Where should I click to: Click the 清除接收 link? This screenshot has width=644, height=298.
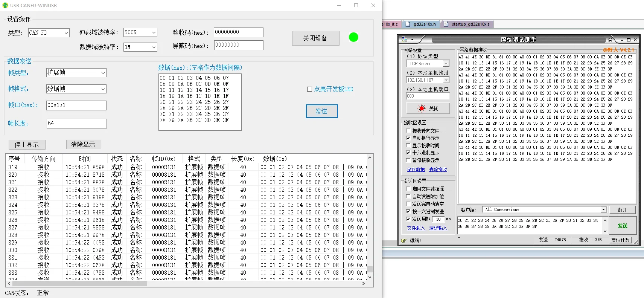point(438,170)
